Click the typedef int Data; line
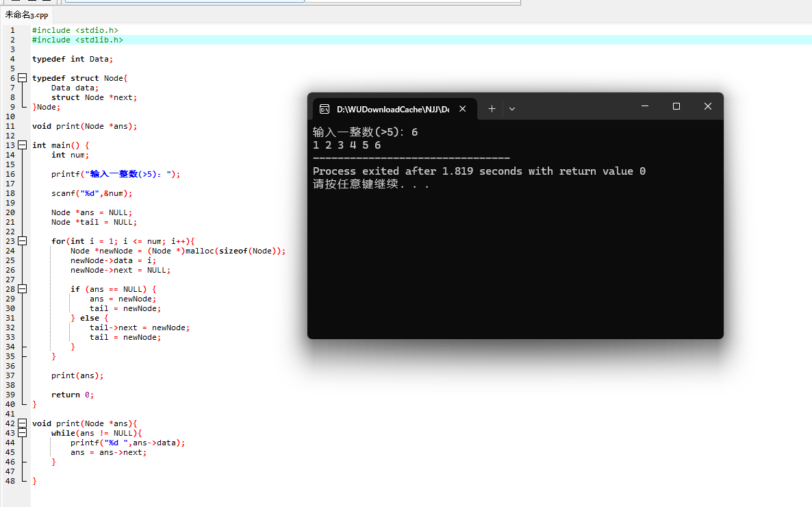The width and height of the screenshot is (812, 507). 73,59
